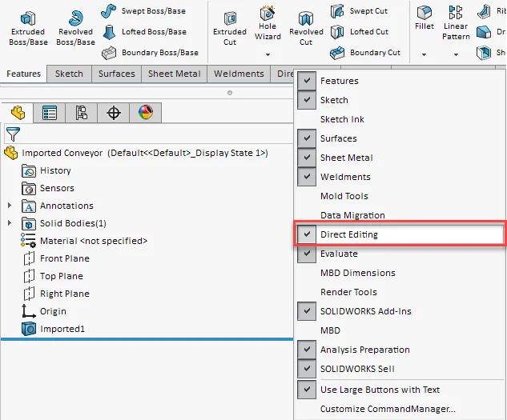Toggle Weldments tab in menu
This screenshot has height=420, width=507.
(400, 177)
